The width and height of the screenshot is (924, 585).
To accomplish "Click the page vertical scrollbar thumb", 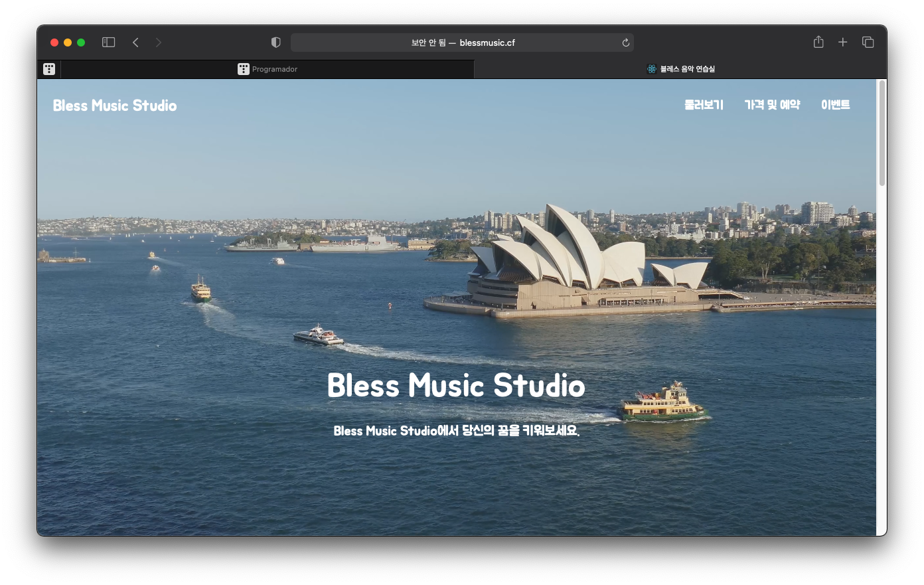I will click(882, 133).
